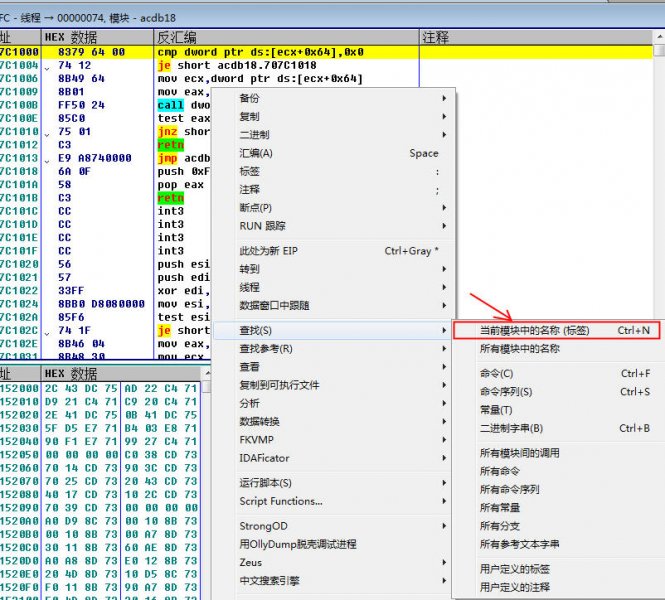Click the dump pane HEX 数据 header

[121, 374]
